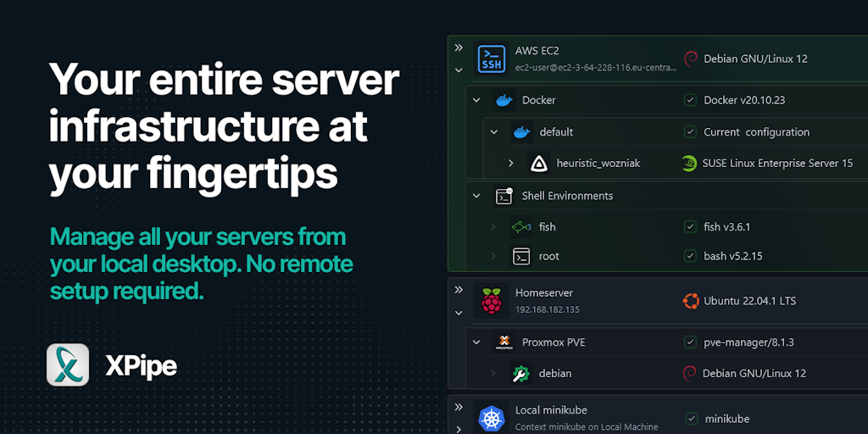Screen dimensions: 868x434
Task: Click the 'pve-manager/8.1.3' text
Action: click(748, 342)
